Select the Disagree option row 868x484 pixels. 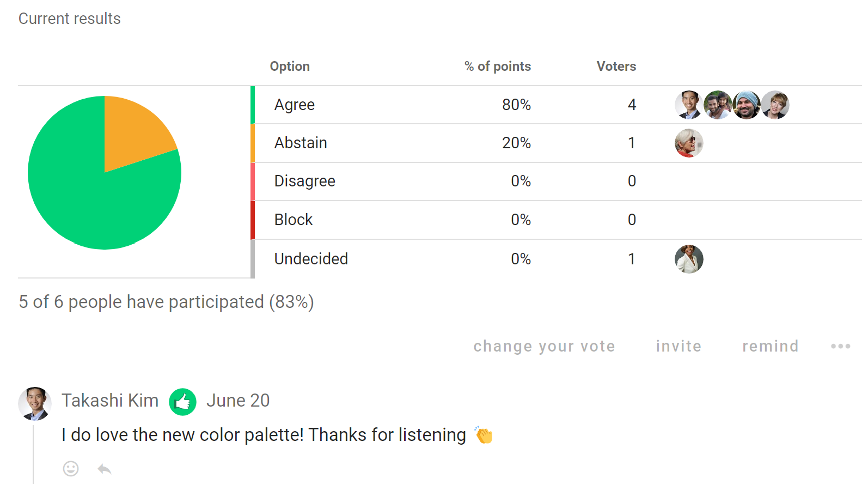(556, 181)
